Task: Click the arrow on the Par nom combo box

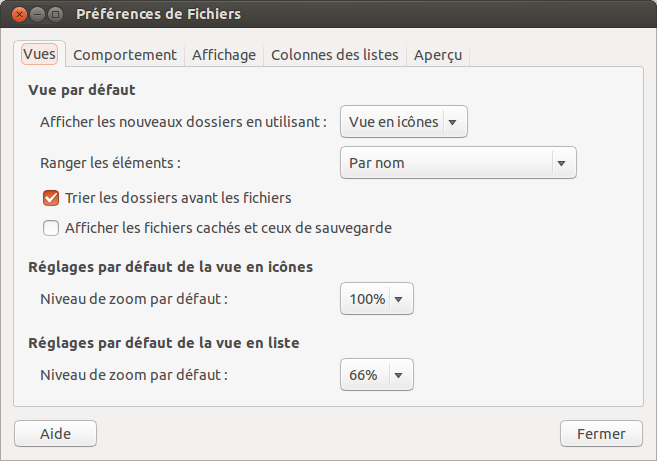Action: (x=561, y=163)
